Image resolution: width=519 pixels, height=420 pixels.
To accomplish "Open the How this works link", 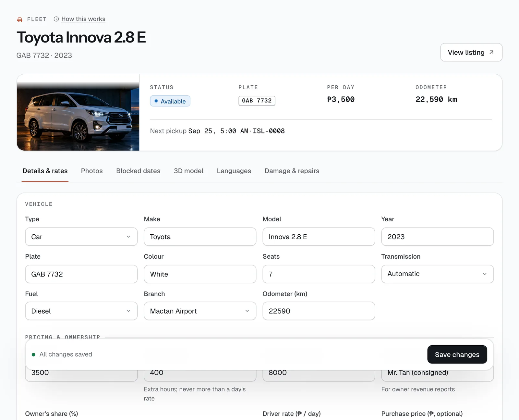I will (83, 19).
